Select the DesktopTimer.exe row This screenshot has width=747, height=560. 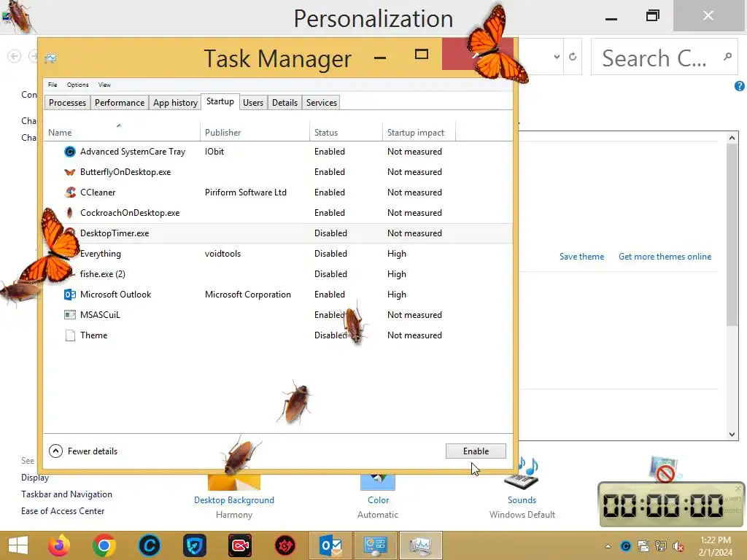[x=278, y=233]
